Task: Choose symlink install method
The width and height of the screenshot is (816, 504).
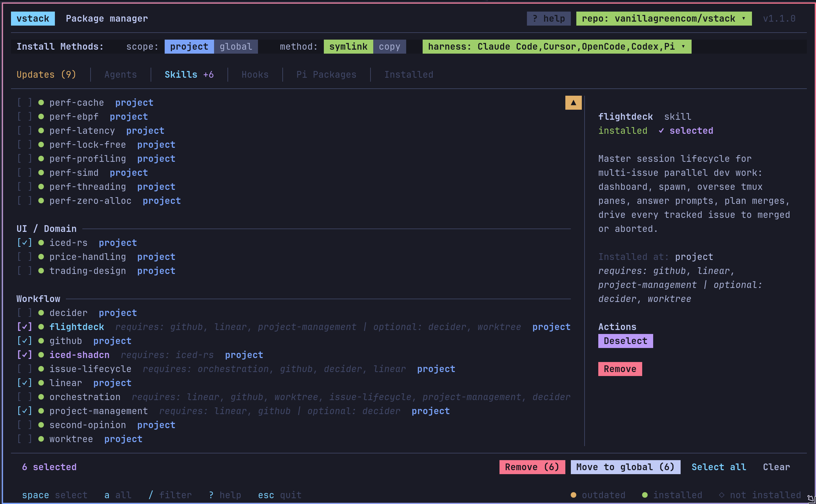Action: [x=348, y=47]
